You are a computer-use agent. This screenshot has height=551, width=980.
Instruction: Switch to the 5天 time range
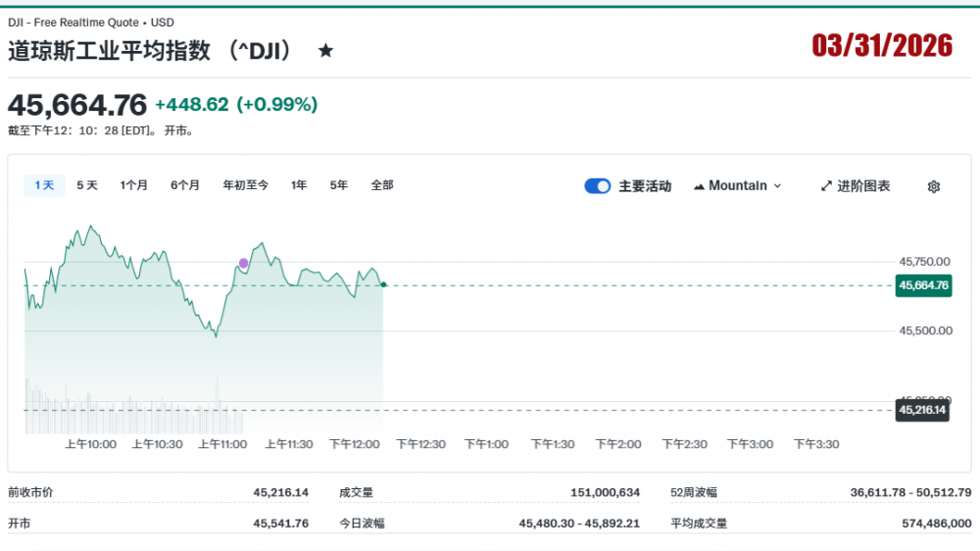pyautogui.click(x=87, y=185)
